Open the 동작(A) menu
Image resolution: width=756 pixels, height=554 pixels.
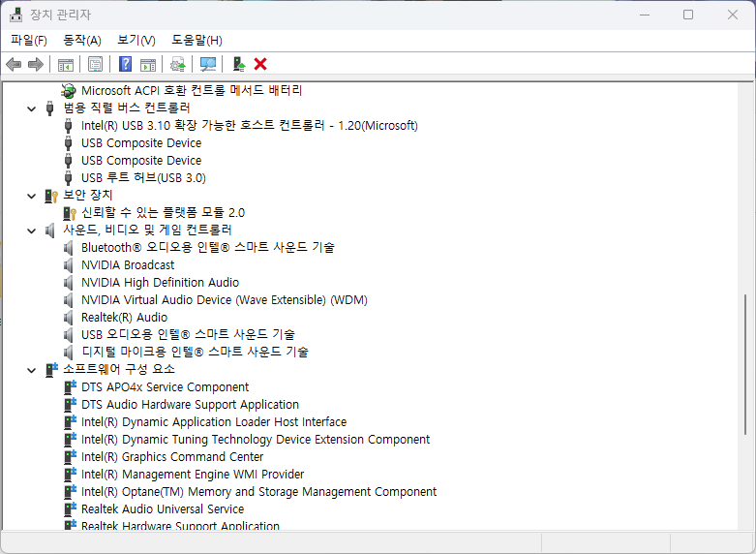coord(82,41)
